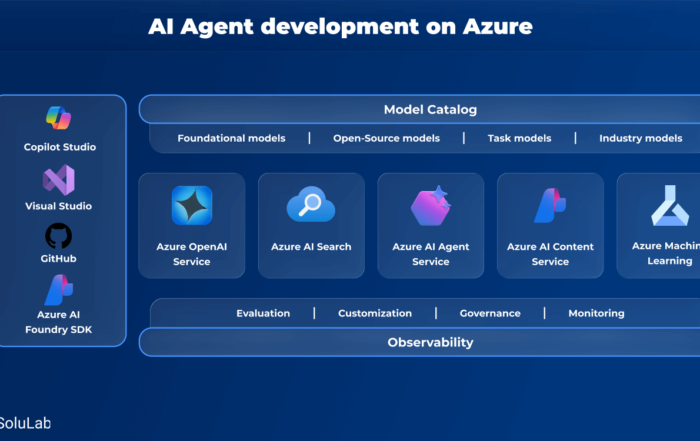Open the Governance label
The height and width of the screenshot is (441, 700).
(490, 313)
